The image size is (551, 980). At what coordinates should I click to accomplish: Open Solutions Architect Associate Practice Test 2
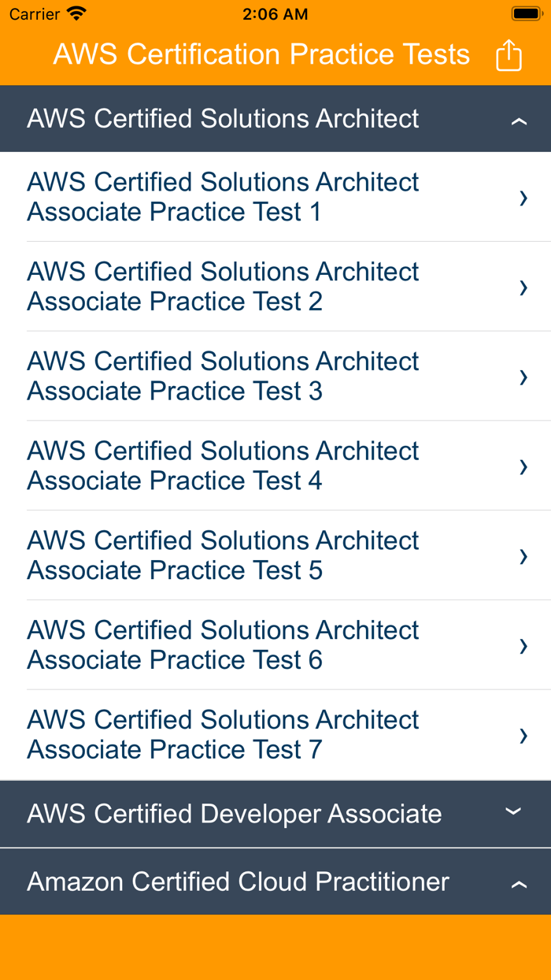pos(223,287)
